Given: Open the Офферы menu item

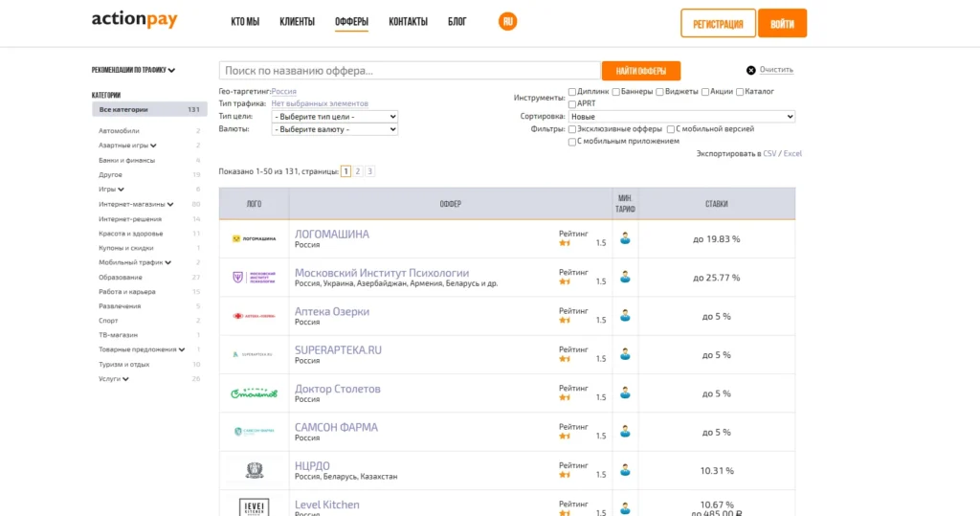Looking at the screenshot, I should click(x=351, y=22).
